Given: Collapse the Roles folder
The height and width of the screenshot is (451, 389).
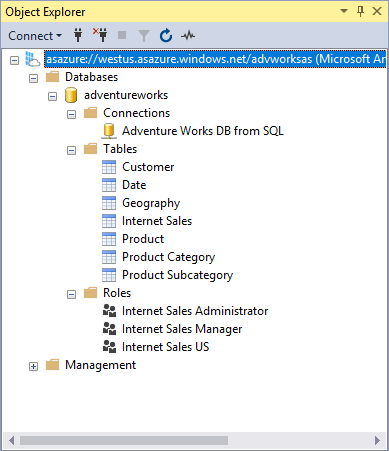Looking at the screenshot, I should (x=71, y=295).
